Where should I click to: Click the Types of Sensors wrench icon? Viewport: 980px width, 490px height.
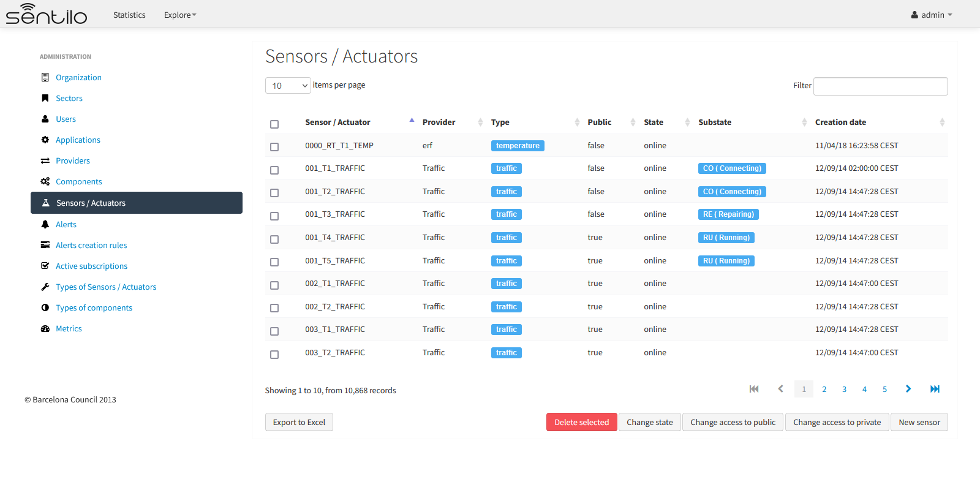[x=45, y=287]
